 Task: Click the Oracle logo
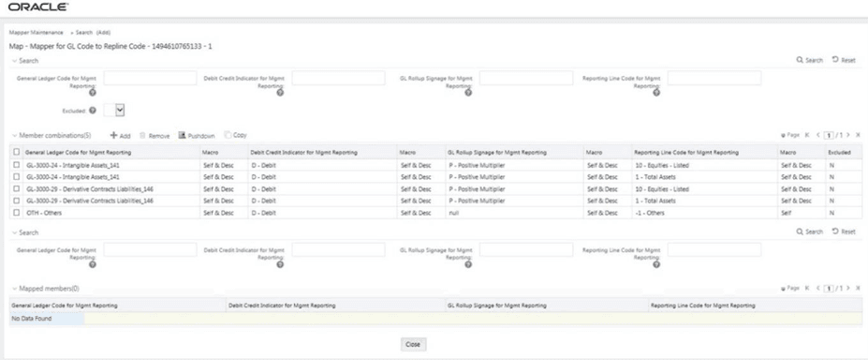pyautogui.click(x=38, y=7)
